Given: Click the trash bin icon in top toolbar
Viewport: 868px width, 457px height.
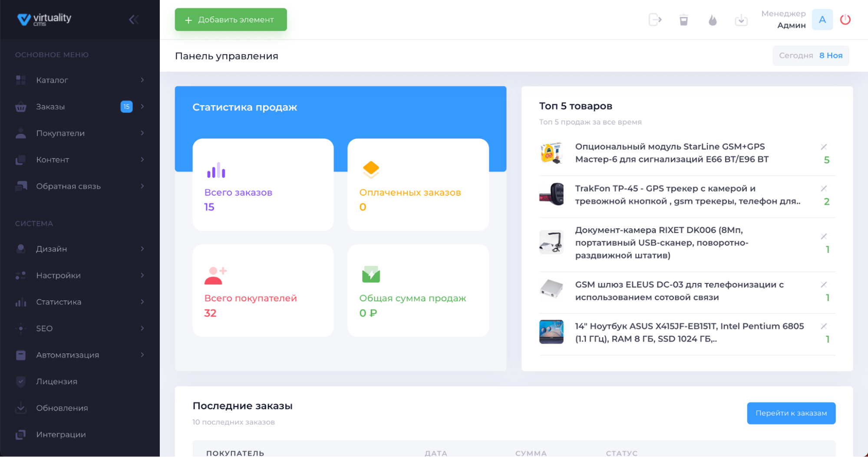Looking at the screenshot, I should click(x=683, y=20).
